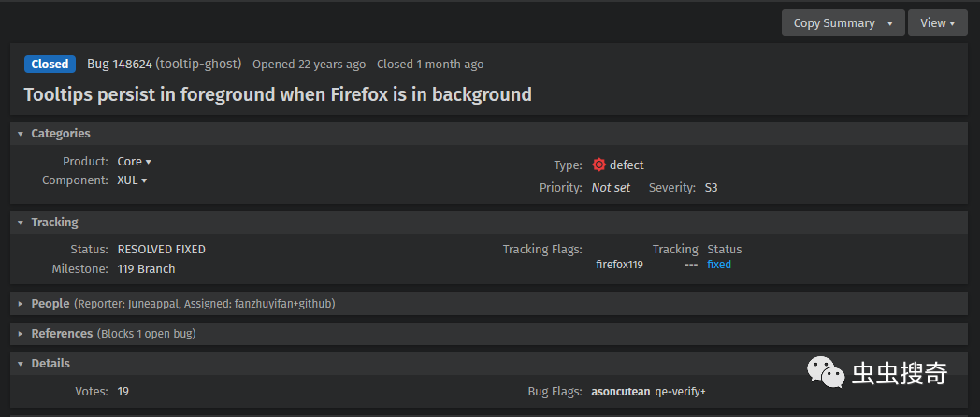
Task: Collapse the Details section triangle
Action: pyautogui.click(x=21, y=363)
